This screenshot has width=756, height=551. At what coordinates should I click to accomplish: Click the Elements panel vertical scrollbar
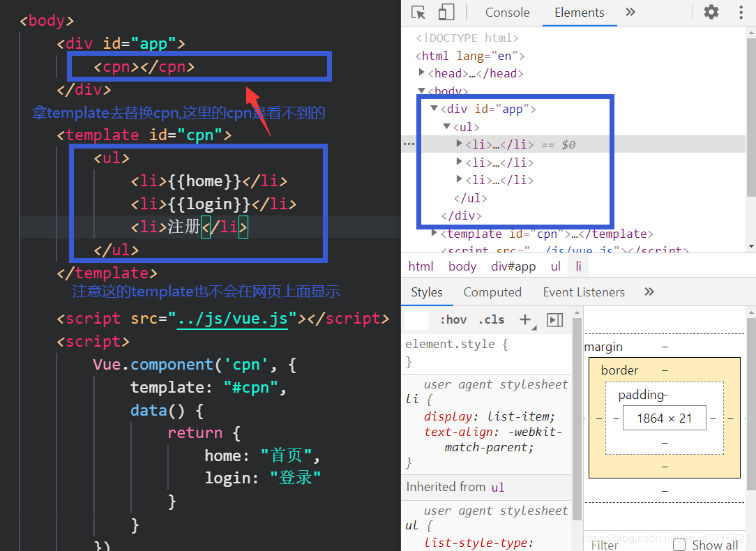click(x=750, y=118)
